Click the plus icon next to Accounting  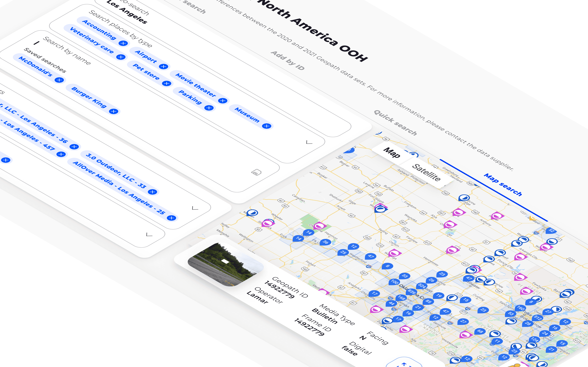point(123,43)
